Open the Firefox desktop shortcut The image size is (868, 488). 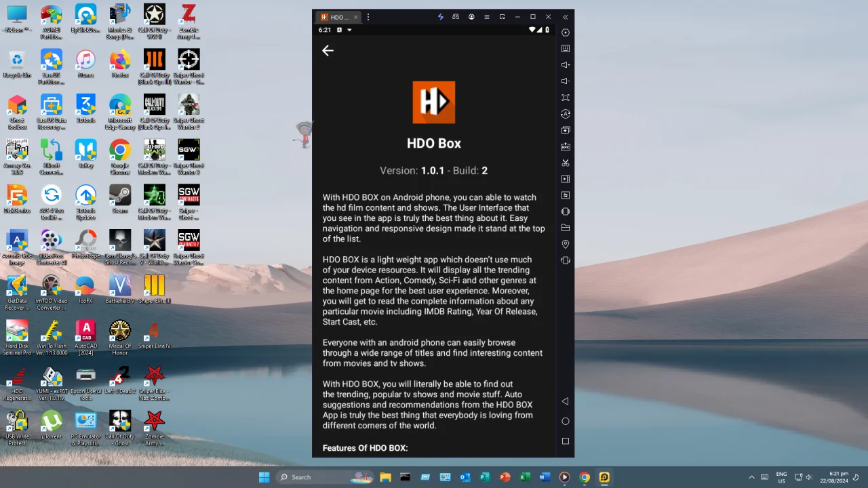coord(120,64)
